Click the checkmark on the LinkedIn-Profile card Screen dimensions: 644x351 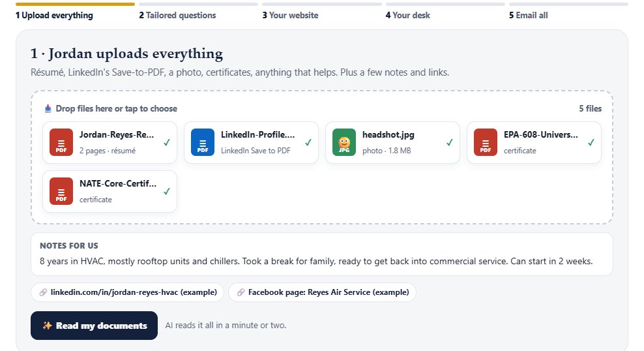point(308,142)
